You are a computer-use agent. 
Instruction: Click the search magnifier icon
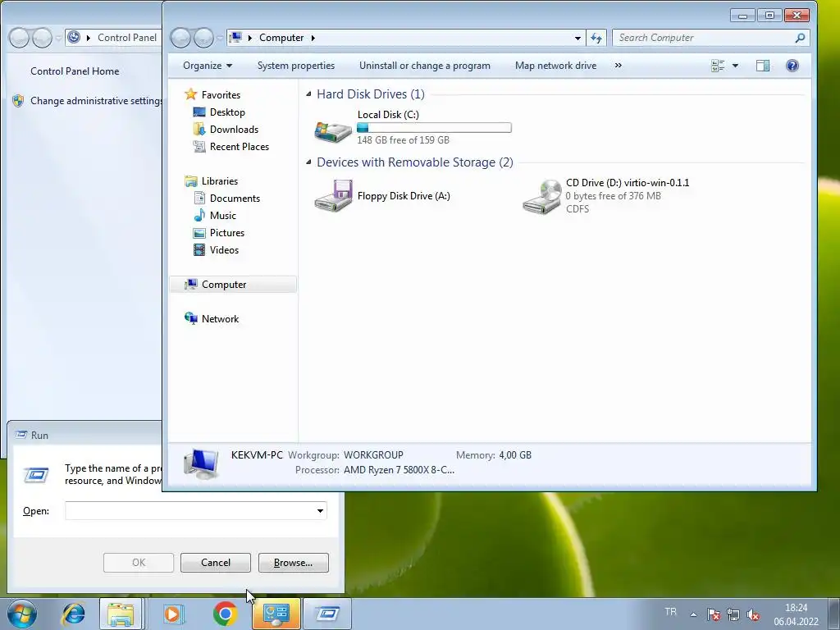[x=800, y=38]
